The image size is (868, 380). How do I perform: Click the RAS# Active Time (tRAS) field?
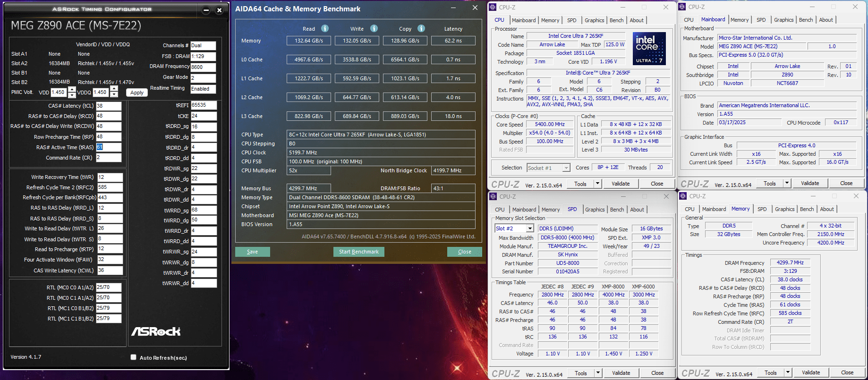(x=109, y=147)
